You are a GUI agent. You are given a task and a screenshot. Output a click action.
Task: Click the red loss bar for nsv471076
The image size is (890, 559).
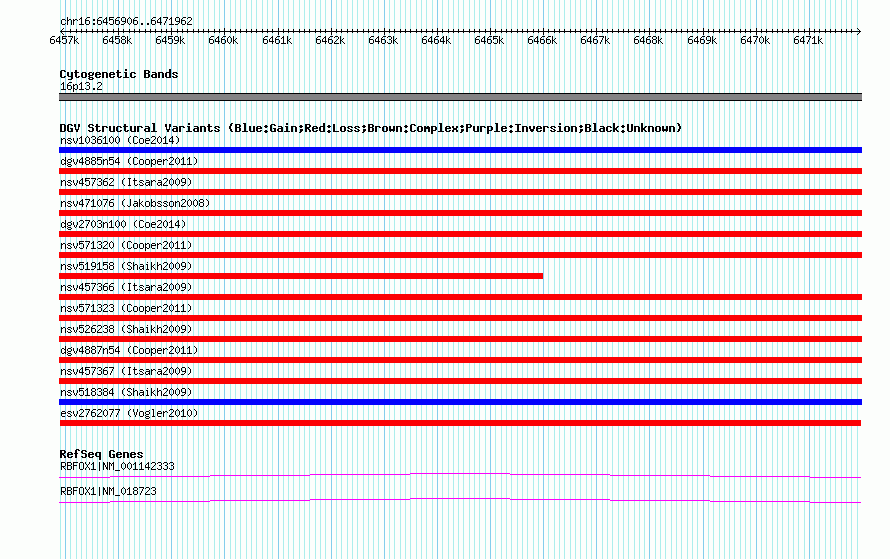(x=460, y=213)
